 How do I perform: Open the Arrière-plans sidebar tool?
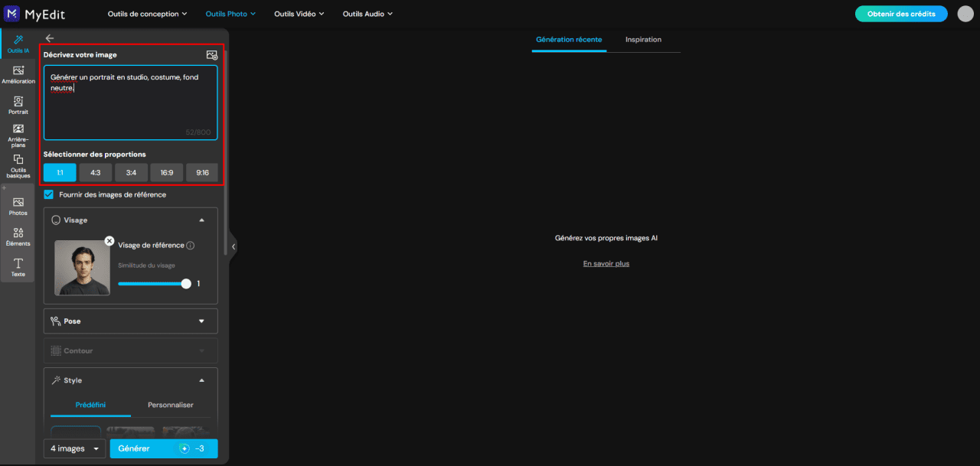tap(18, 135)
